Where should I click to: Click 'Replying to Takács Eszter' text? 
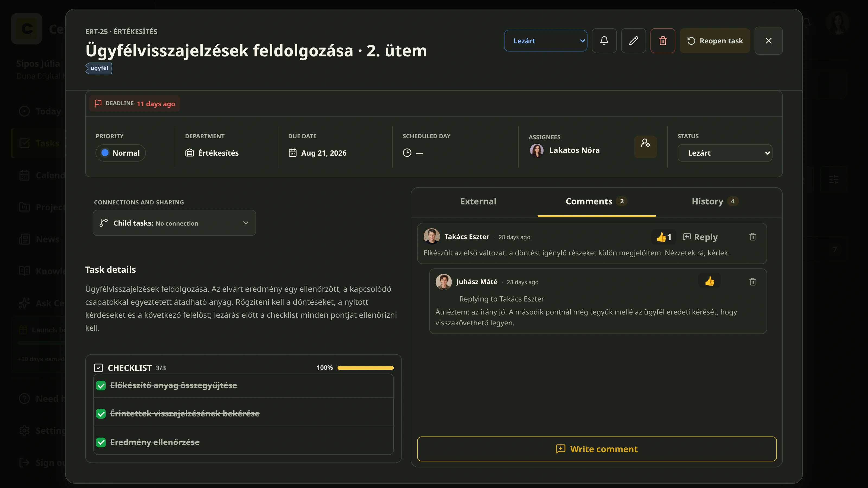(x=501, y=299)
